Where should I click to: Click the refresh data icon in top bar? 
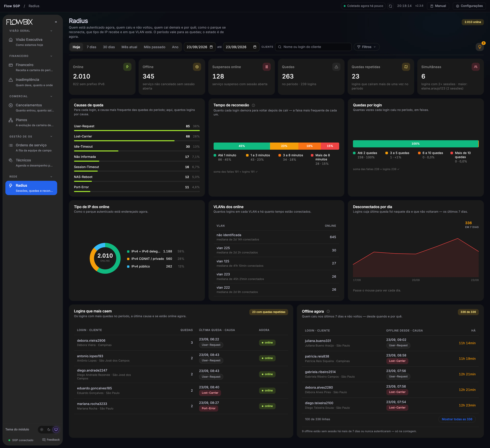point(390,6)
